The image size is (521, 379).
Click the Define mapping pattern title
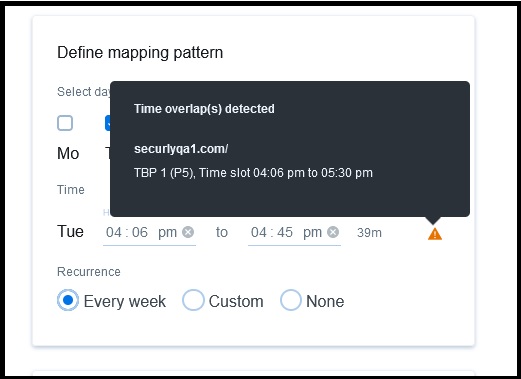[140, 53]
